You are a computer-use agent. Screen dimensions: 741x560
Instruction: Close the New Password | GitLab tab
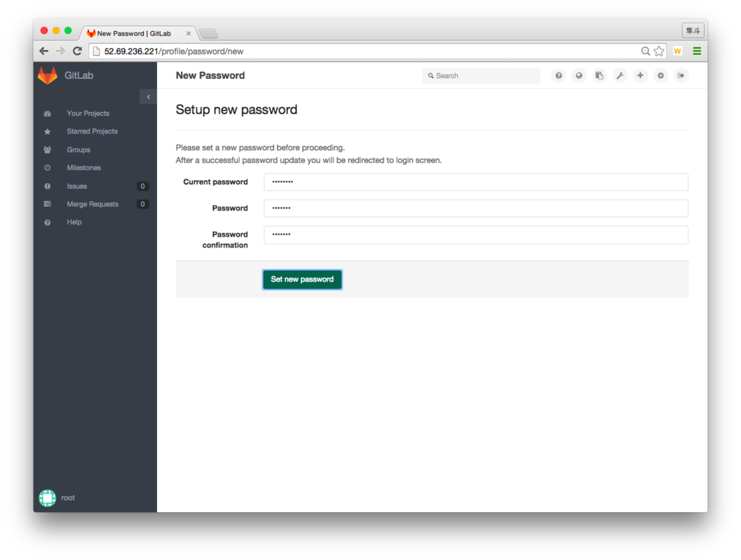tap(189, 33)
